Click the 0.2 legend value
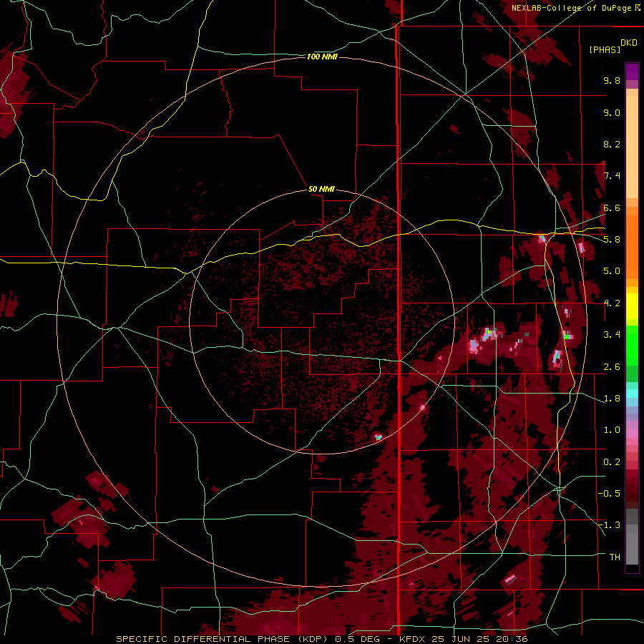Viewport: 644px width, 644px height. tap(612, 462)
